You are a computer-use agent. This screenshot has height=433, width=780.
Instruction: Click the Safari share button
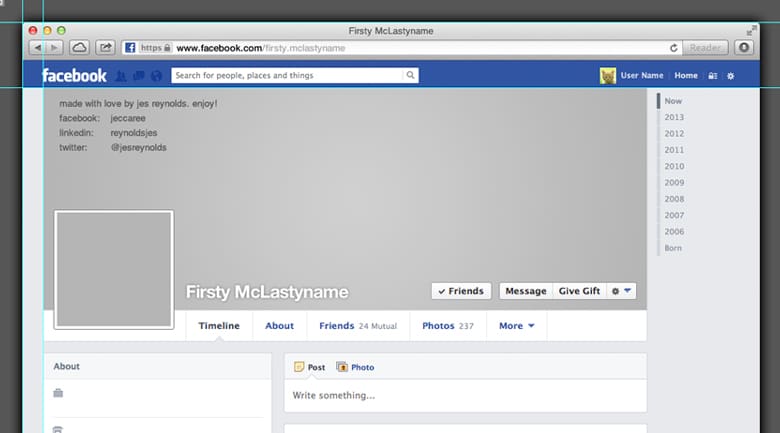[x=104, y=47]
